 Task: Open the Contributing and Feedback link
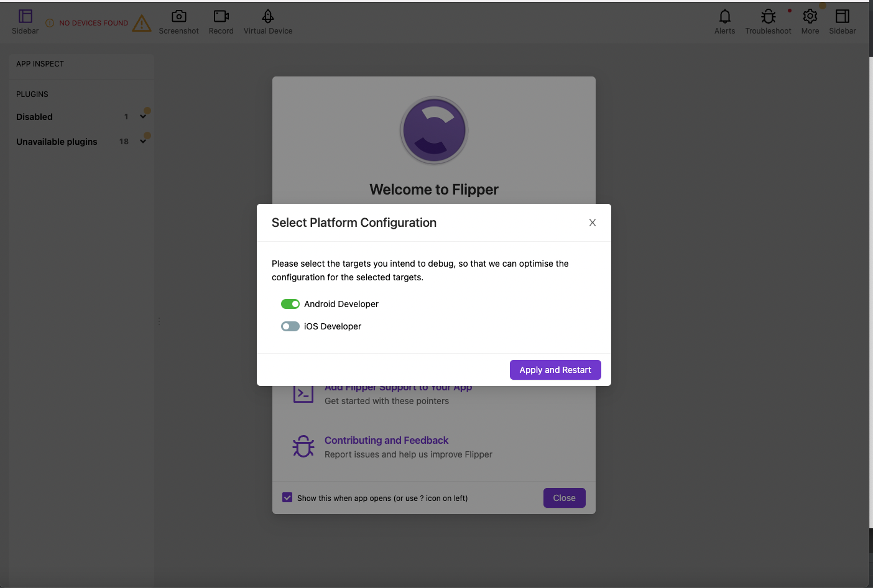(386, 440)
